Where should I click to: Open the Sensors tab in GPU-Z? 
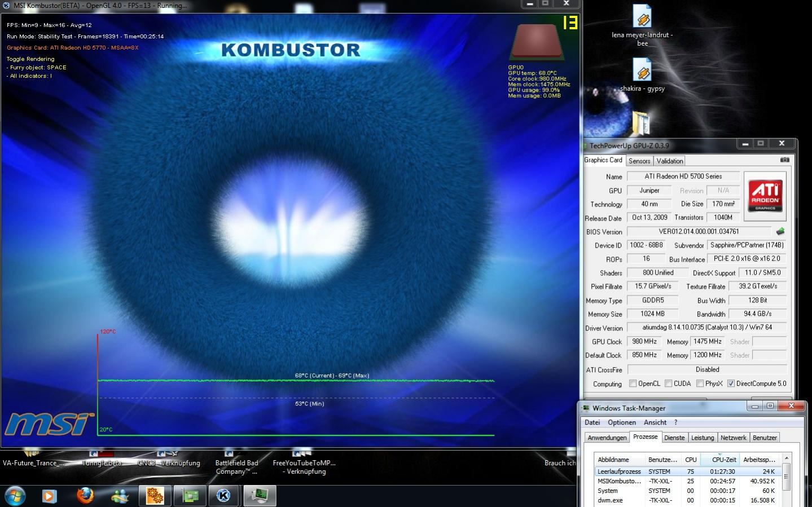tap(639, 161)
